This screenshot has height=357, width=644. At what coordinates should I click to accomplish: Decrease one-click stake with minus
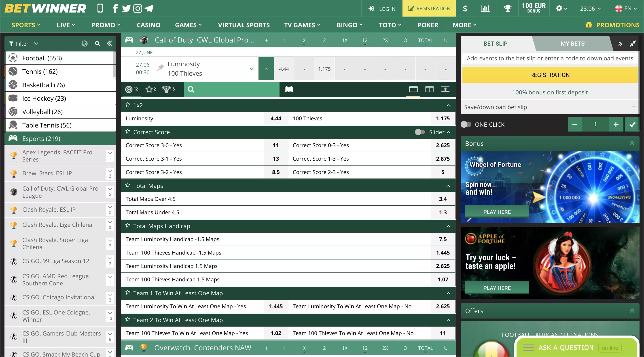(x=575, y=124)
